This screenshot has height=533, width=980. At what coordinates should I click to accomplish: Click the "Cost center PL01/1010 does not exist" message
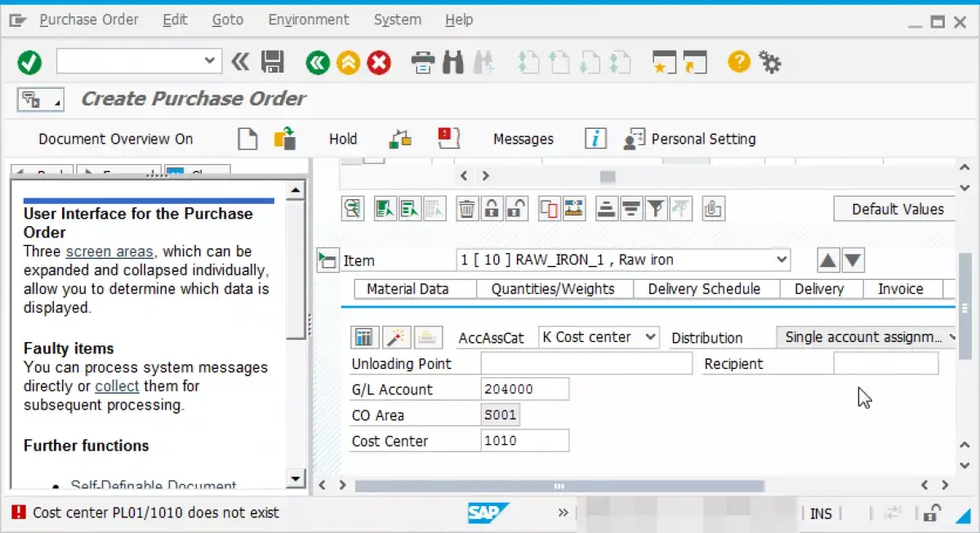156,513
